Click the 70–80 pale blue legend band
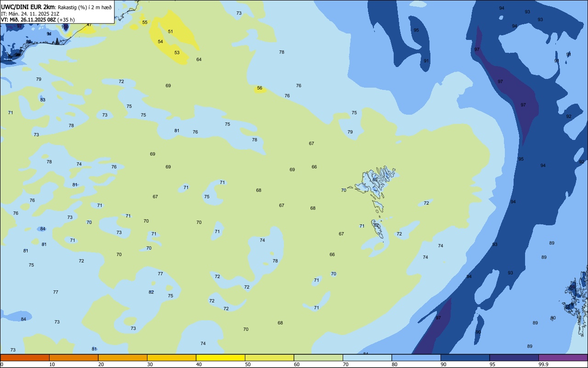The image size is (588, 368). (367, 357)
